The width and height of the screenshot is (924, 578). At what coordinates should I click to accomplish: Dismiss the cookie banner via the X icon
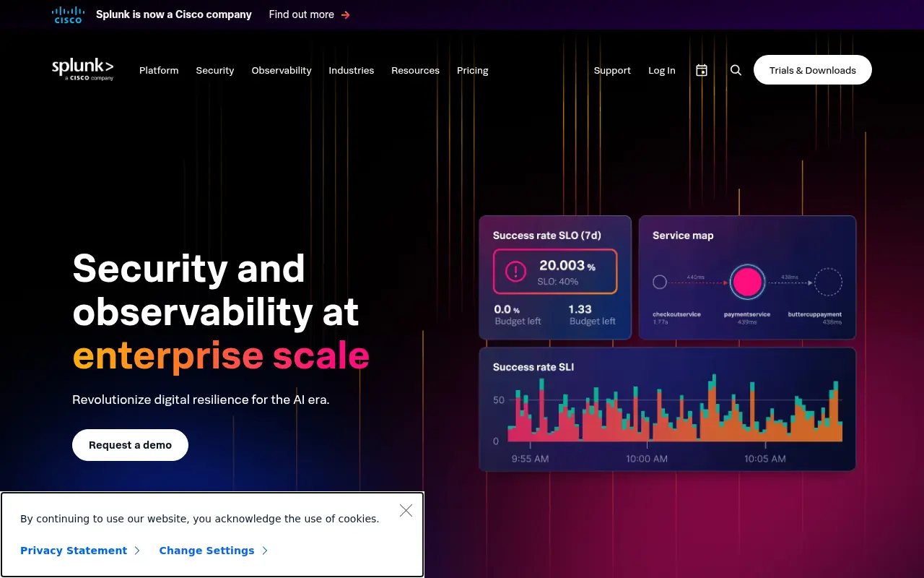(406, 510)
